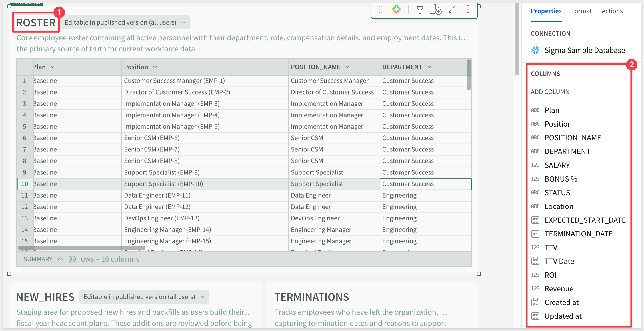Click the number type icon beside BONUS %
This screenshot has width=644, height=331.
pyautogui.click(x=535, y=179)
